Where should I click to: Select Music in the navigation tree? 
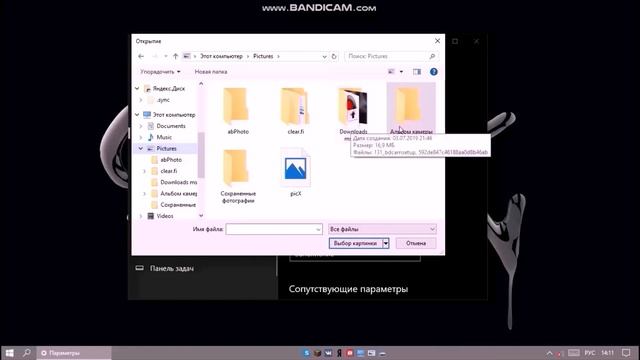tap(164, 137)
